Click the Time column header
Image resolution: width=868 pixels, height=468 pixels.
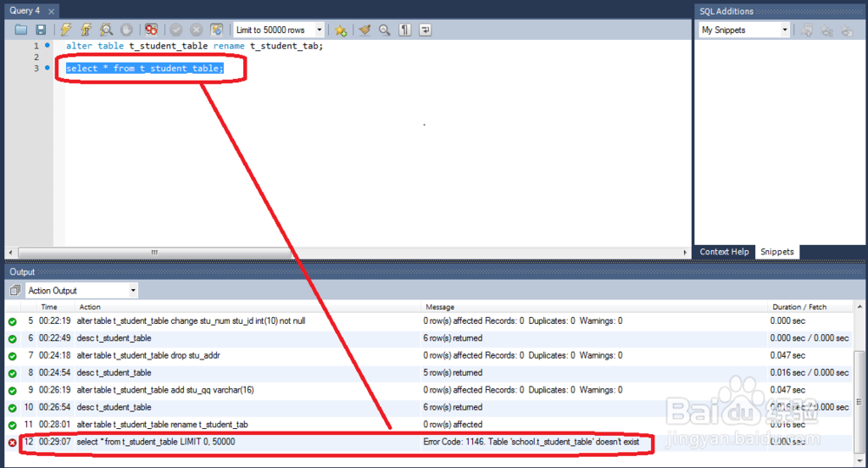point(49,307)
